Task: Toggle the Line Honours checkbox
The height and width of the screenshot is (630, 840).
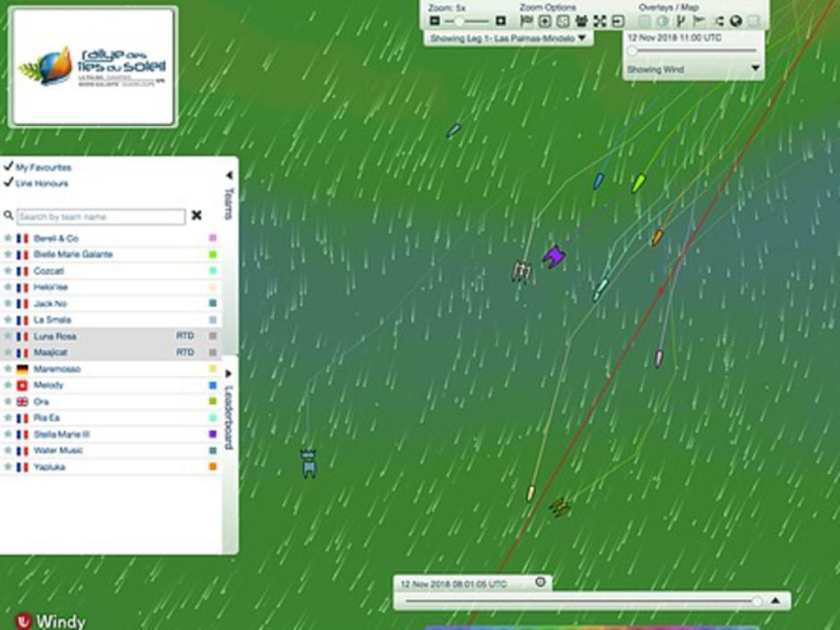Action: point(8,183)
